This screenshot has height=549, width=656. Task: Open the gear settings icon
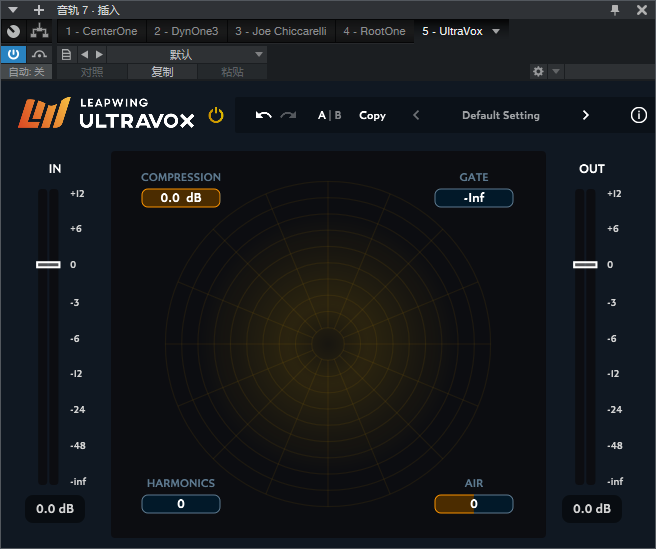tap(538, 72)
